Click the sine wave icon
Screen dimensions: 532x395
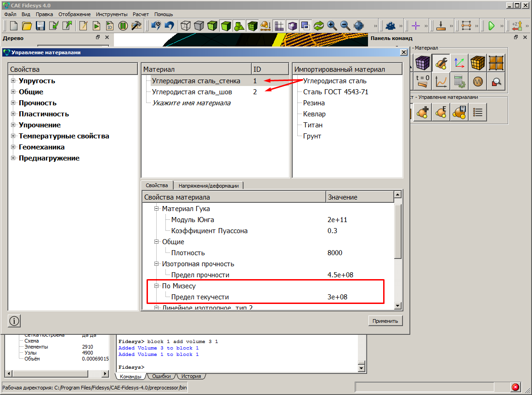pyautogui.click(x=478, y=81)
